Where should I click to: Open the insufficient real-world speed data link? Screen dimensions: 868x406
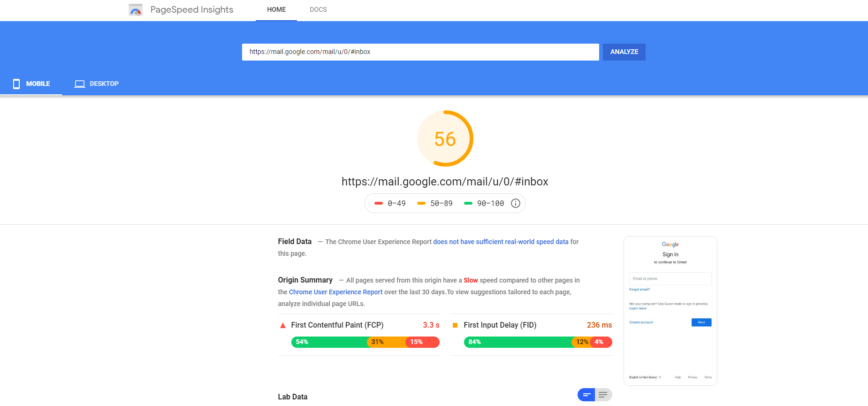click(501, 242)
